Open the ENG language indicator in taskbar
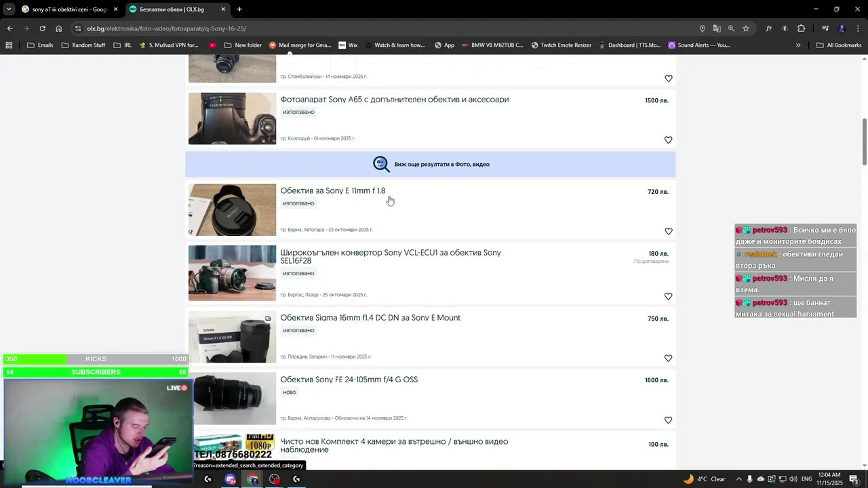Screen dimensions: 868x488 click(806, 479)
